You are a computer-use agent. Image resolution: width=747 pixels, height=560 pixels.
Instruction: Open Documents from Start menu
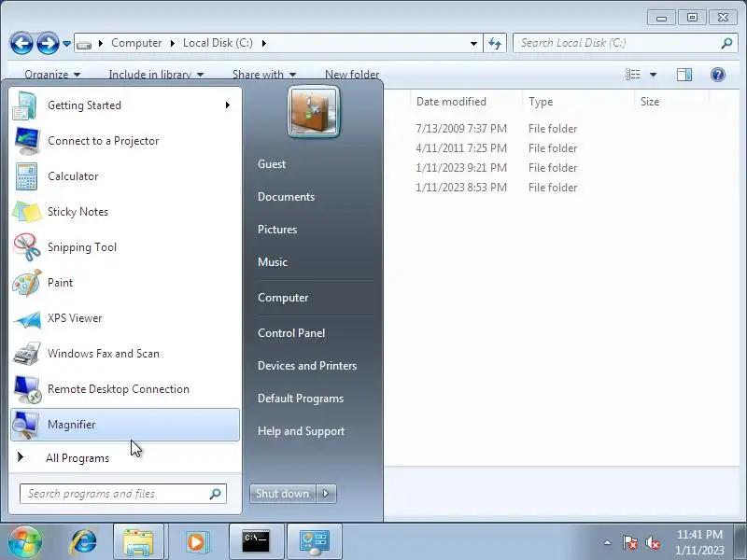point(287,197)
